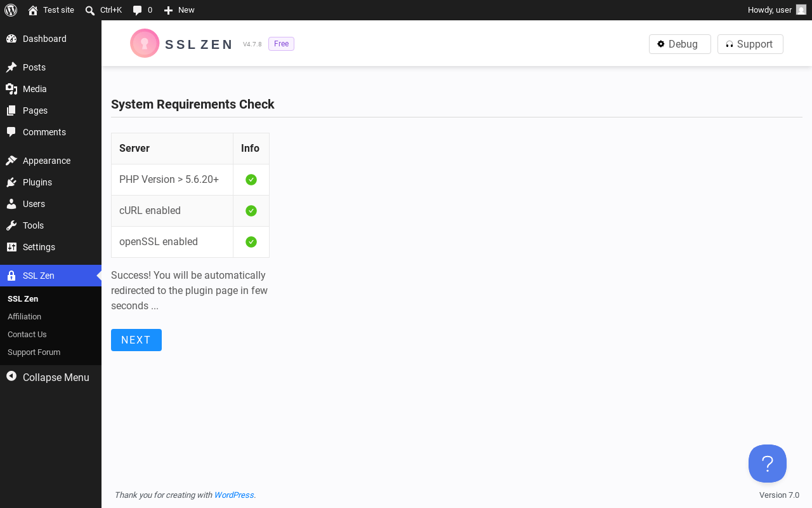Click the Media icon in sidebar

pyautogui.click(x=11, y=89)
